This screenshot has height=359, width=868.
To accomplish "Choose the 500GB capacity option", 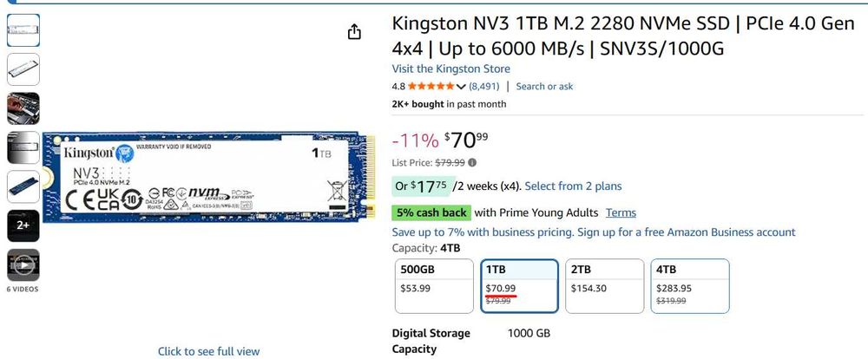I will [432, 286].
